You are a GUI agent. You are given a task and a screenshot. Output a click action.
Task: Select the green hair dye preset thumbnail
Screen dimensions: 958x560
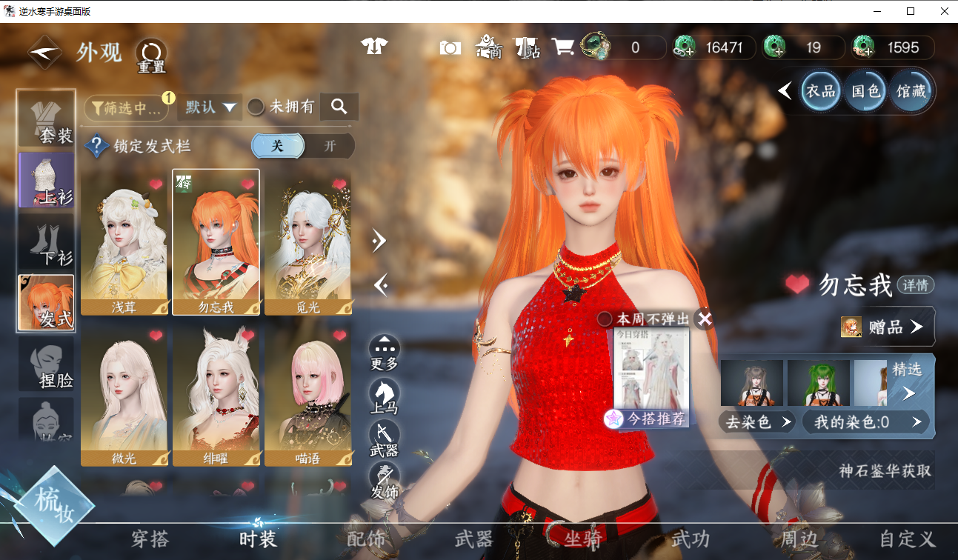pyautogui.click(x=817, y=383)
